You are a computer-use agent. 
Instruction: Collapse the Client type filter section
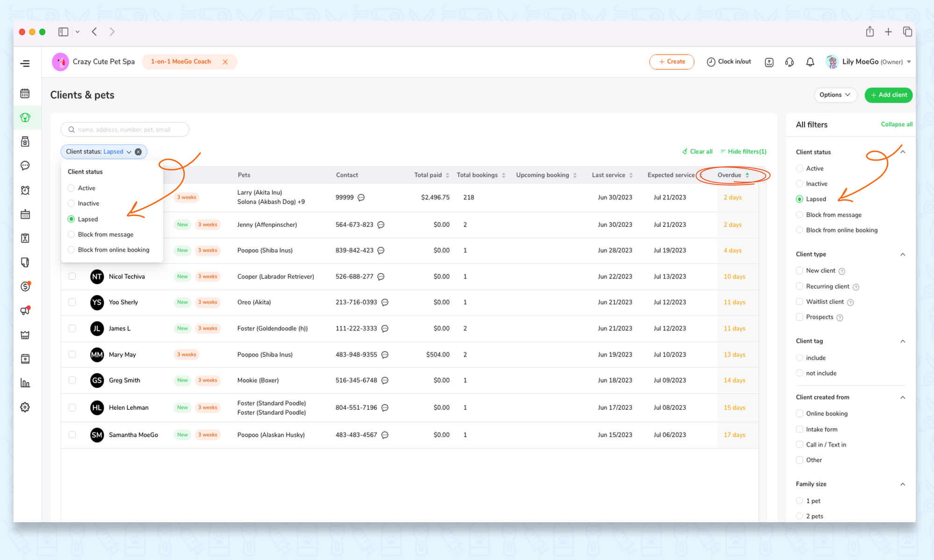(903, 254)
